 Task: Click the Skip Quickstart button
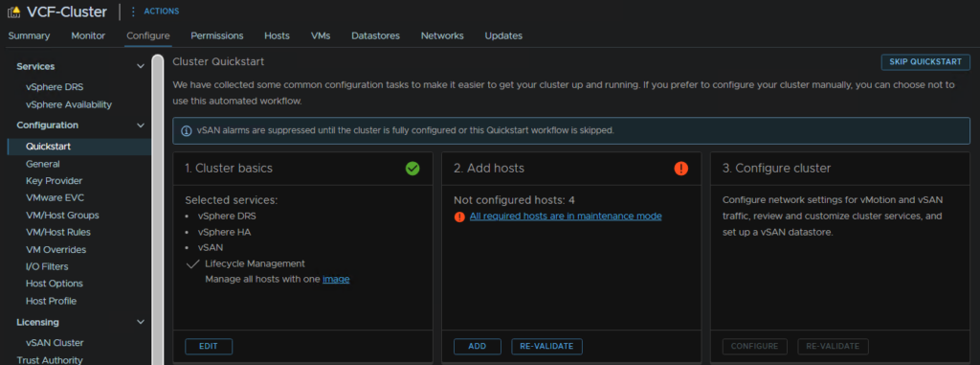point(925,62)
